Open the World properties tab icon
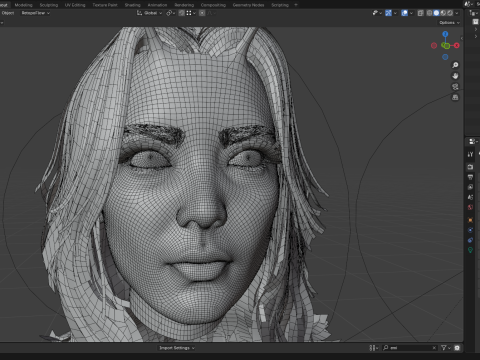This screenshot has height=360, width=480. (x=470, y=207)
